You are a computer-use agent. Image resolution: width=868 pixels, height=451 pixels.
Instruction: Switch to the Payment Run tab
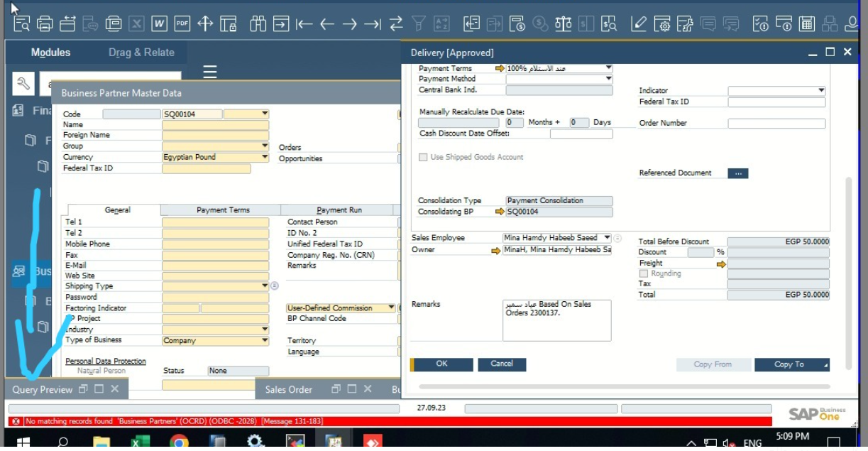click(x=339, y=210)
